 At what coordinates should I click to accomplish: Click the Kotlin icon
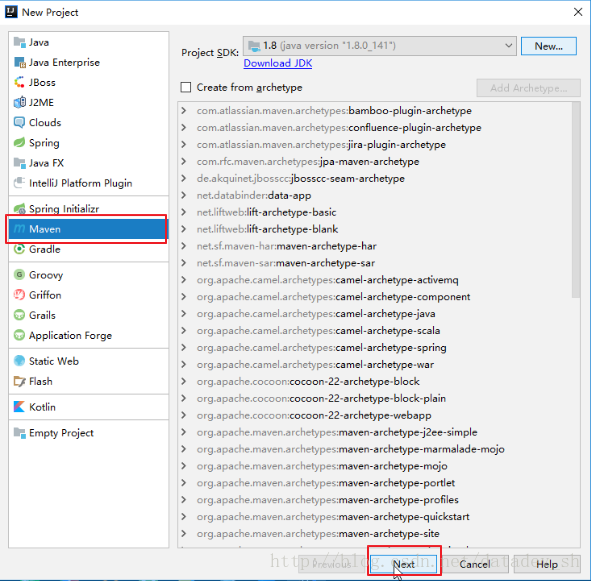(19, 406)
